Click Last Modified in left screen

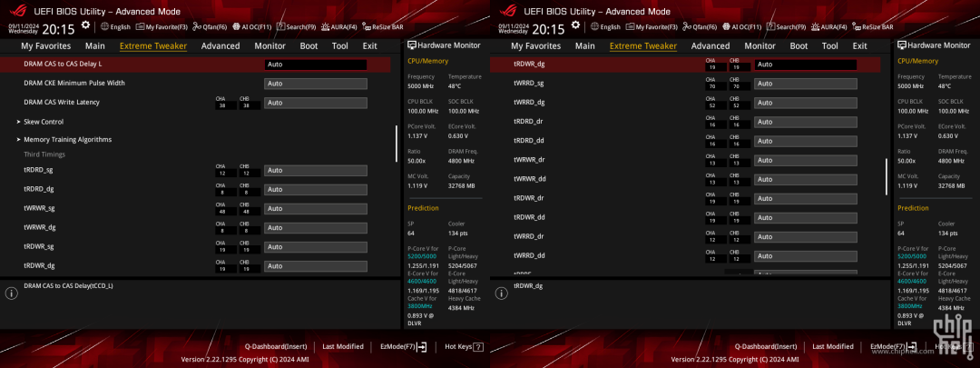point(342,347)
